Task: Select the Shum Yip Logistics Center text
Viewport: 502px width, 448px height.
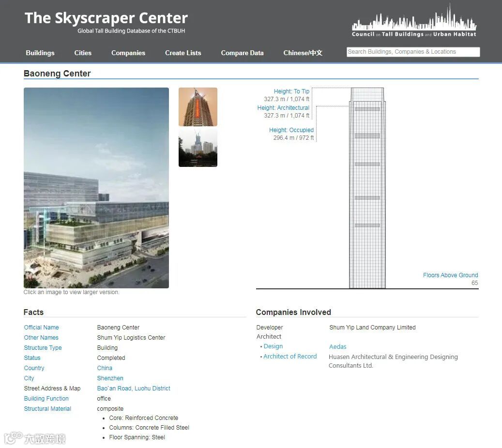Action: pyautogui.click(x=131, y=338)
